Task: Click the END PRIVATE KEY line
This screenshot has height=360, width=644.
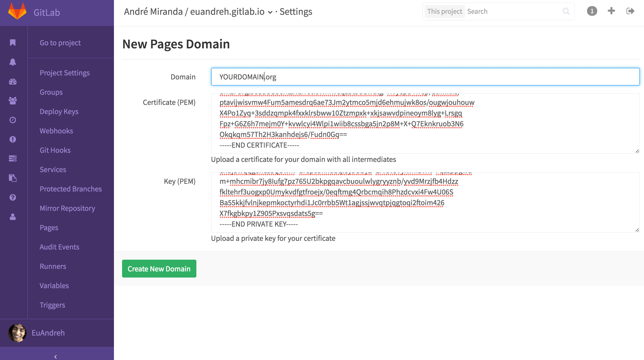Action: point(259,224)
